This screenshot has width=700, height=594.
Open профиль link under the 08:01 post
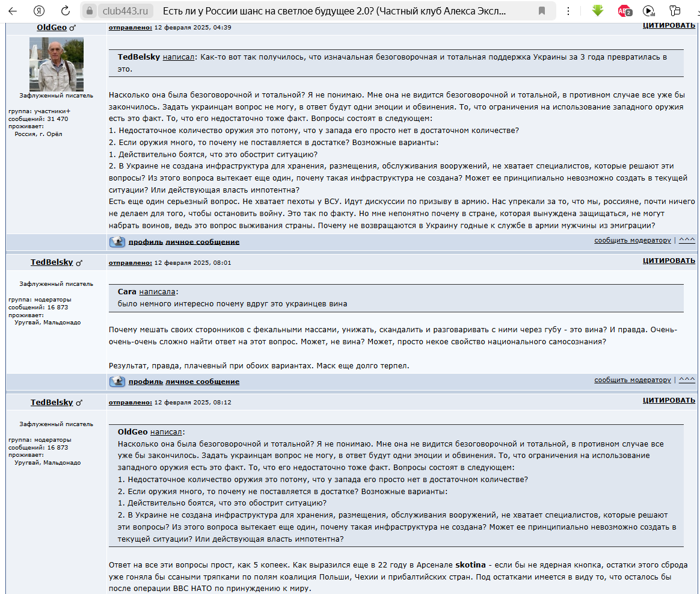point(146,382)
